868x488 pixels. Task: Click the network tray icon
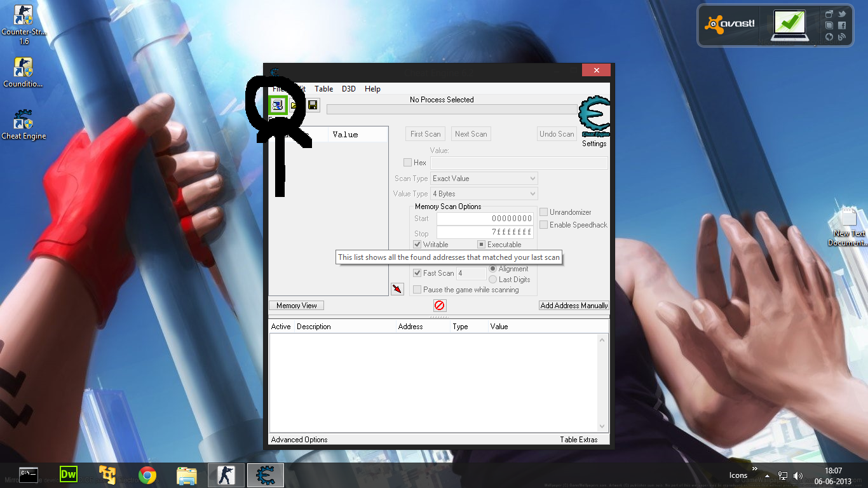click(x=783, y=475)
